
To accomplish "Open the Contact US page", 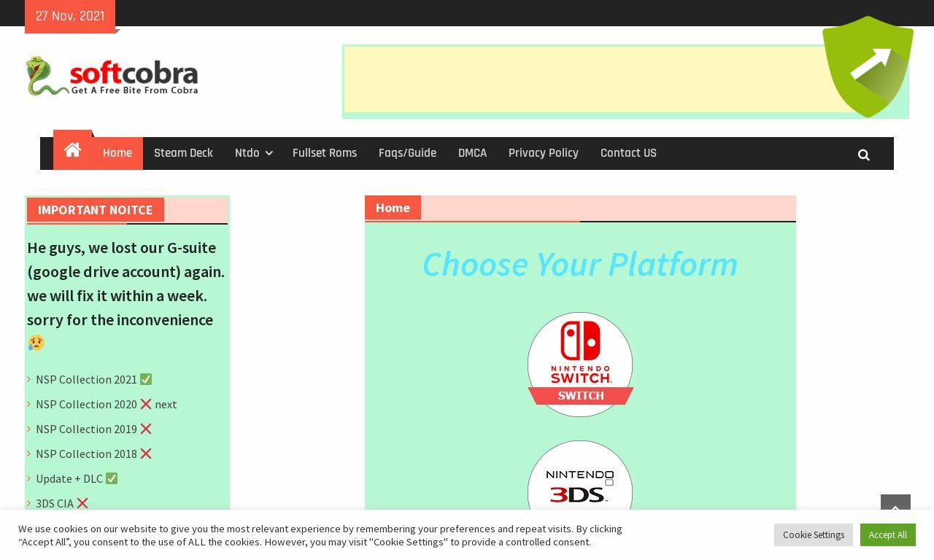I will (628, 153).
